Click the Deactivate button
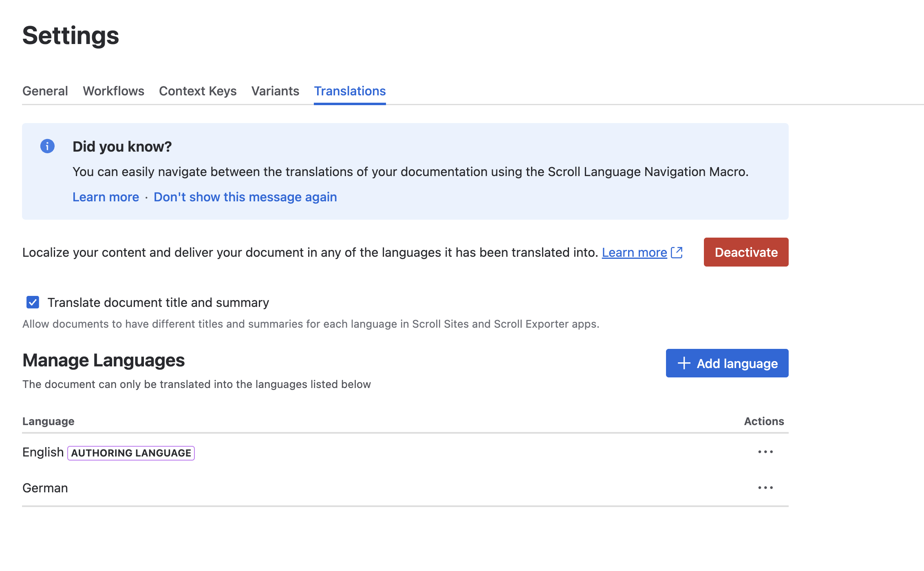 tap(746, 252)
